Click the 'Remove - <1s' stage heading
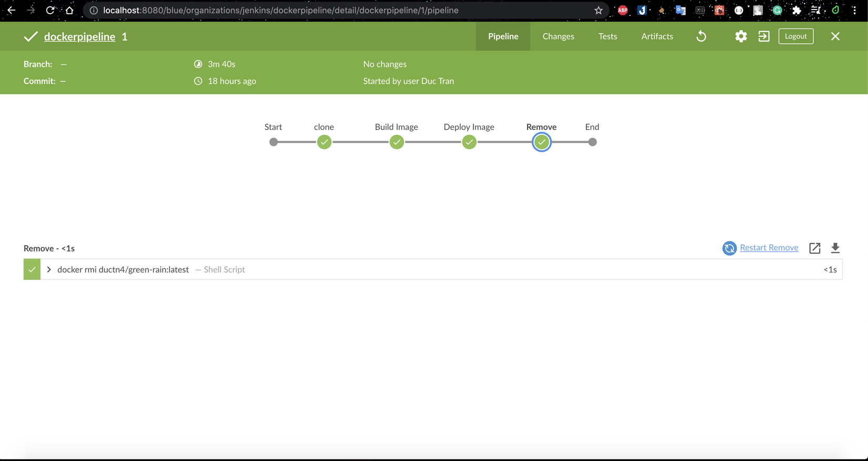This screenshot has width=868, height=461. (x=49, y=248)
